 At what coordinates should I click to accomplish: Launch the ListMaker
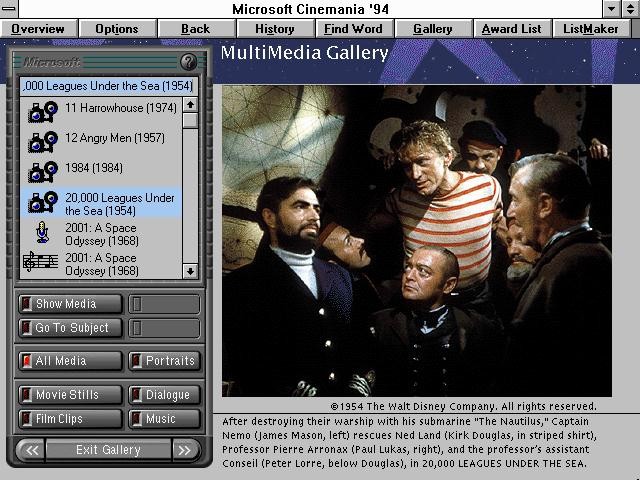tap(591, 29)
